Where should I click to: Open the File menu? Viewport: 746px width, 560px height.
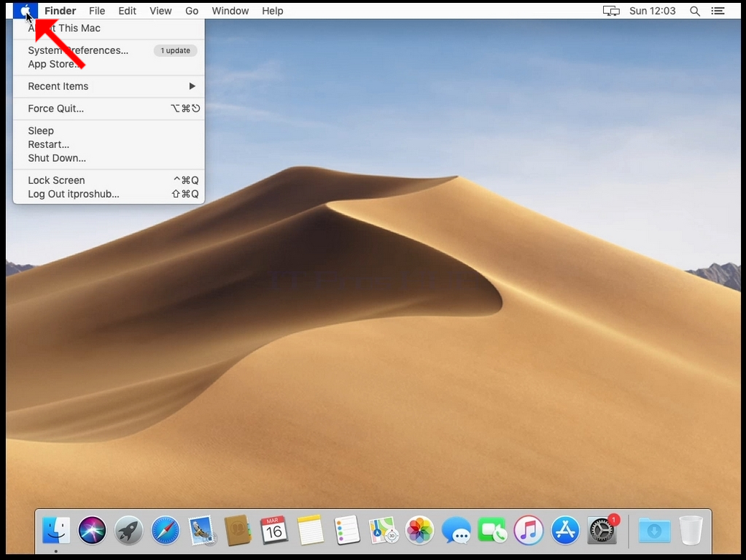[97, 11]
